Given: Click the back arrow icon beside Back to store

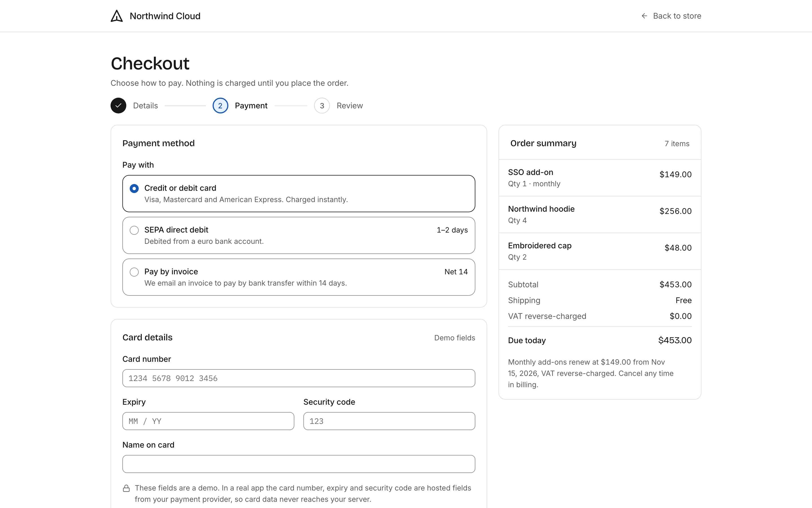Looking at the screenshot, I should coord(644,16).
